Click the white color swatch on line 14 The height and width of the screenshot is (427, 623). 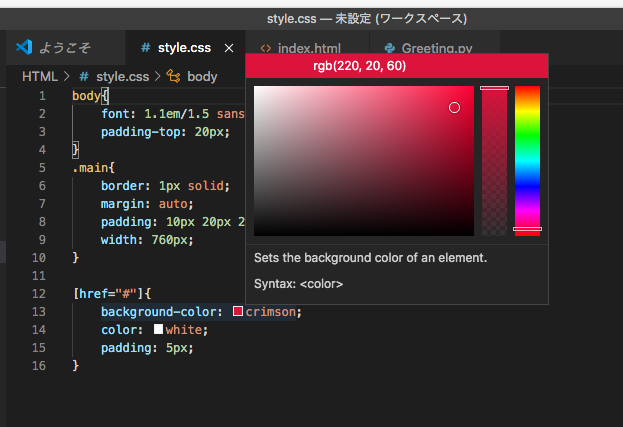[158, 329]
